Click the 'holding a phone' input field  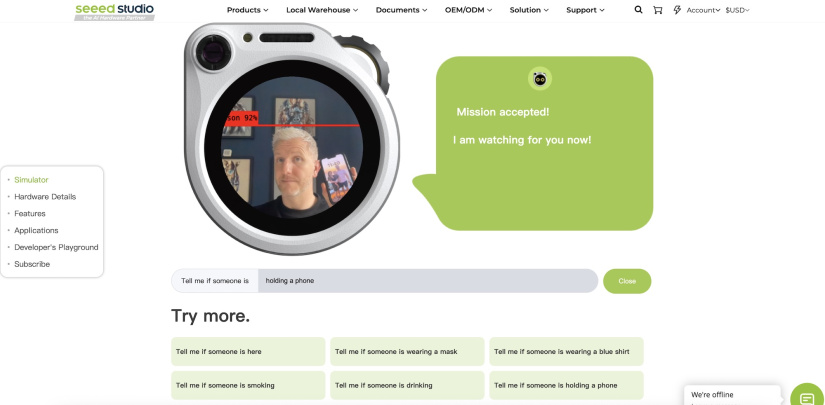428,281
